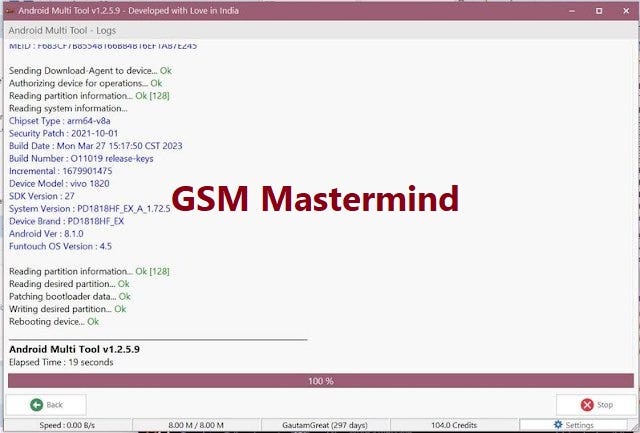Minimize the Android Multi Tool window
The height and width of the screenshot is (433, 640).
tap(572, 11)
